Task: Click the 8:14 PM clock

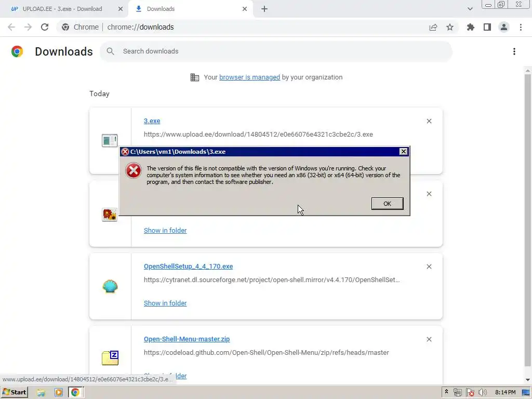Action: tap(505, 392)
